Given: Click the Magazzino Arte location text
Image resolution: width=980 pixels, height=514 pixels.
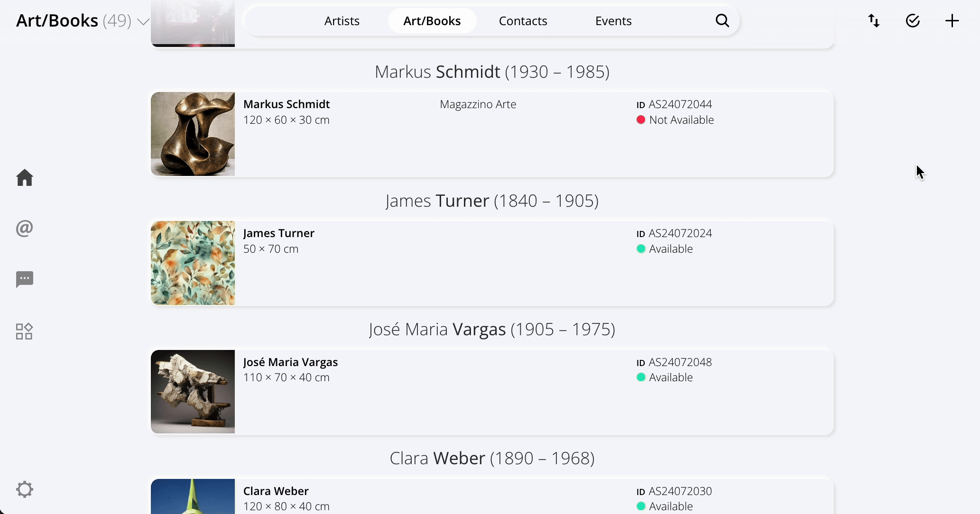Looking at the screenshot, I should [478, 104].
